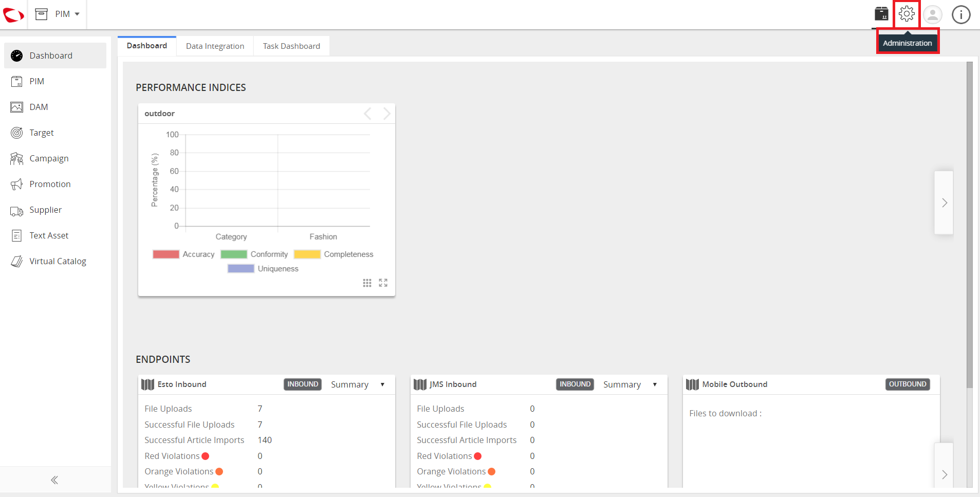Open Campaign from the sidebar
The image size is (980, 497).
[56, 158]
